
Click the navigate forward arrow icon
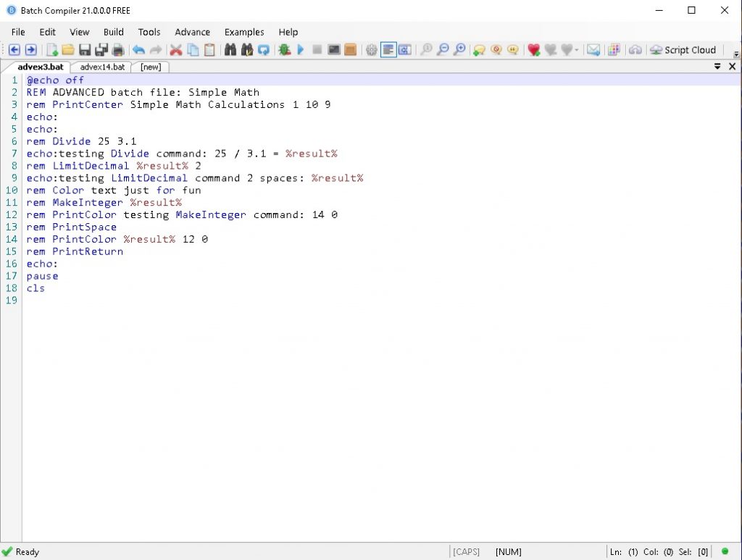(30, 50)
